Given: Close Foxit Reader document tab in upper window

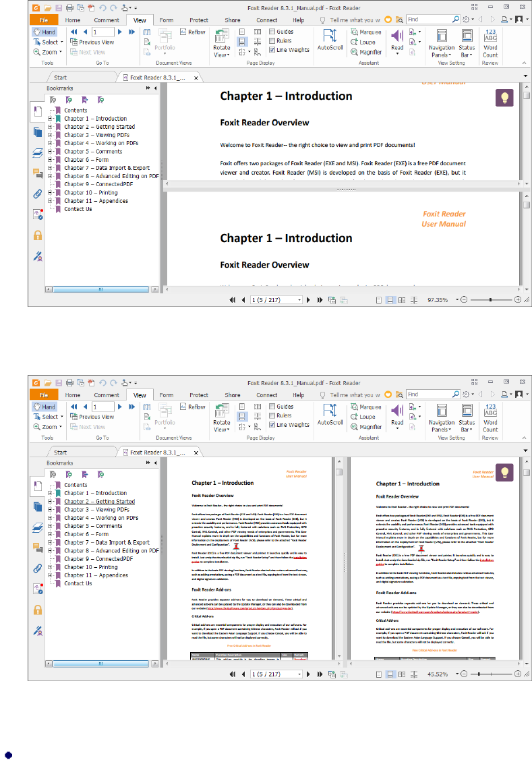Looking at the screenshot, I should pyautogui.click(x=196, y=78).
